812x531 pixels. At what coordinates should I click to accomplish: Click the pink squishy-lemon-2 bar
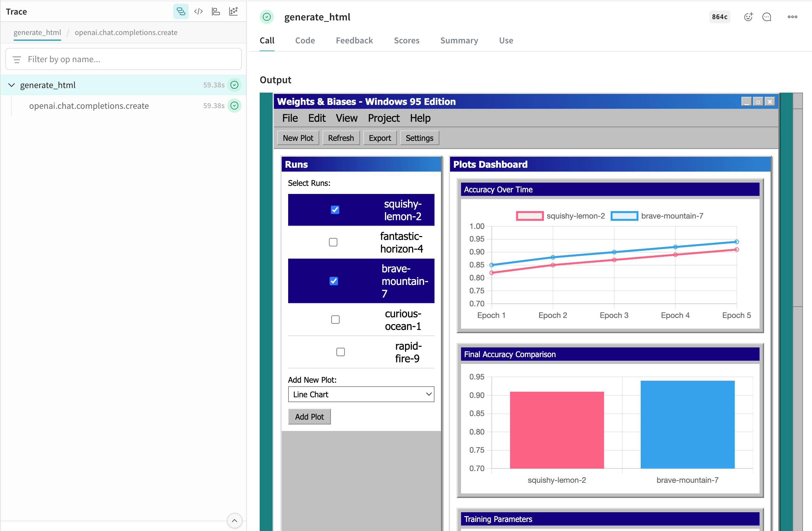(x=557, y=430)
